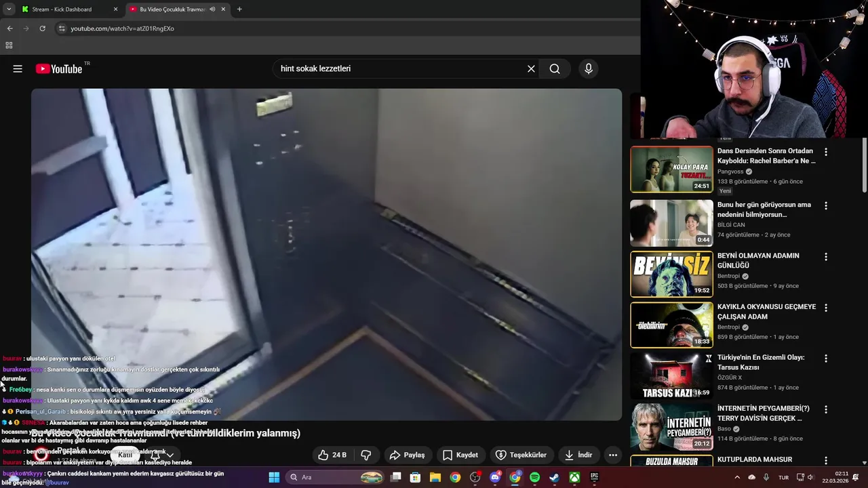Open Xbox app from the taskbar

coord(574,477)
